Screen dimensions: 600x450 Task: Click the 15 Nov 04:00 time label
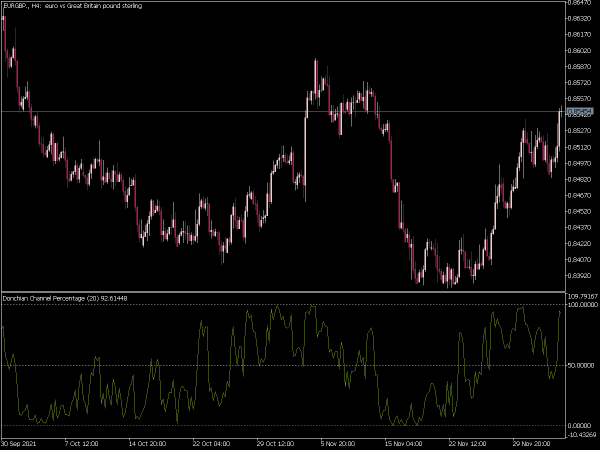(x=403, y=444)
